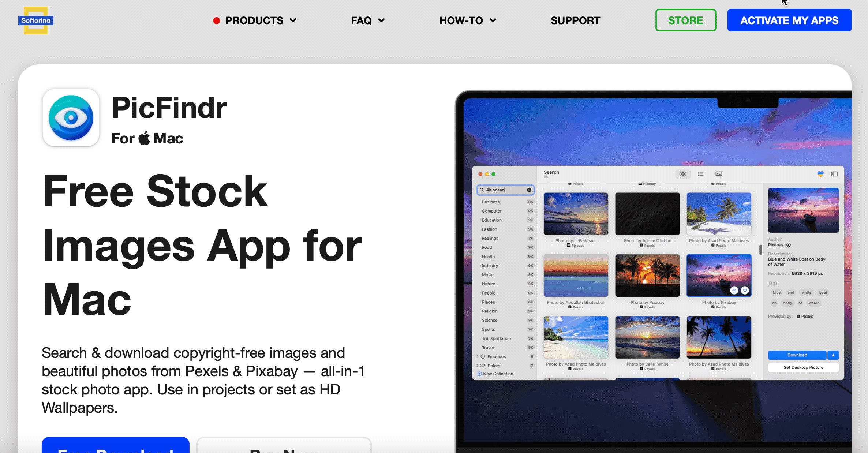The height and width of the screenshot is (453, 868).
Task: Switch to single image view icon
Action: [719, 174]
